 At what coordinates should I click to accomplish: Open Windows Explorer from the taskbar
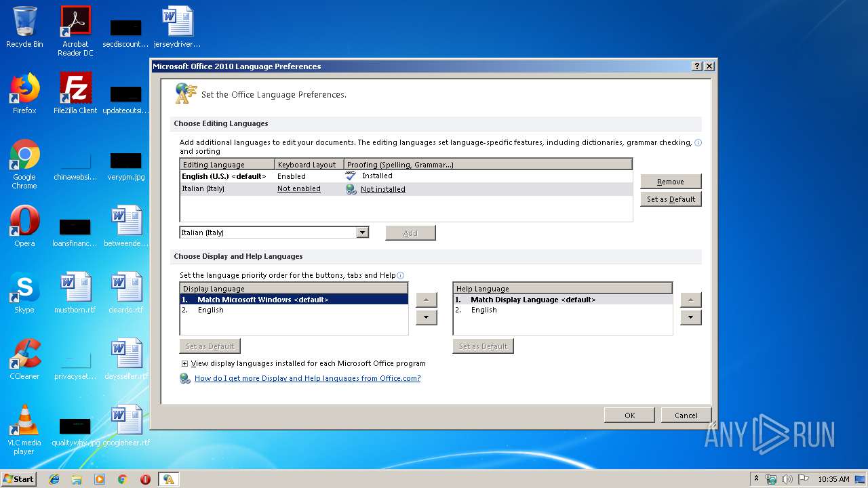tap(77, 479)
